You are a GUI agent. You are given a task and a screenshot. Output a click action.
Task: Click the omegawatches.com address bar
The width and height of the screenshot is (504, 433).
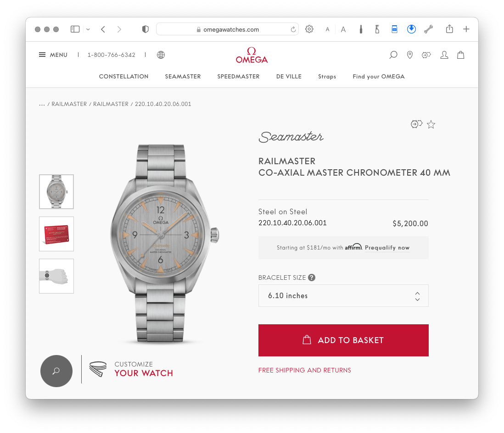pos(227,29)
